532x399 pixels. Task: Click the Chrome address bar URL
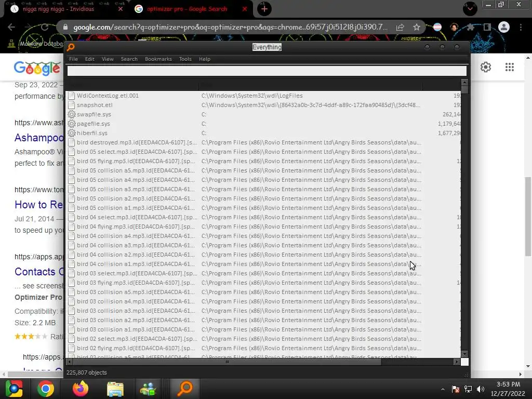pos(230,27)
